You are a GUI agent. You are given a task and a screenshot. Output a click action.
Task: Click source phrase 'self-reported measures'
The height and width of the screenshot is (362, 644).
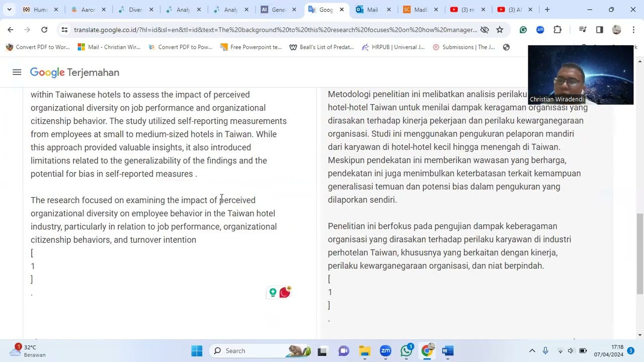(x=149, y=173)
